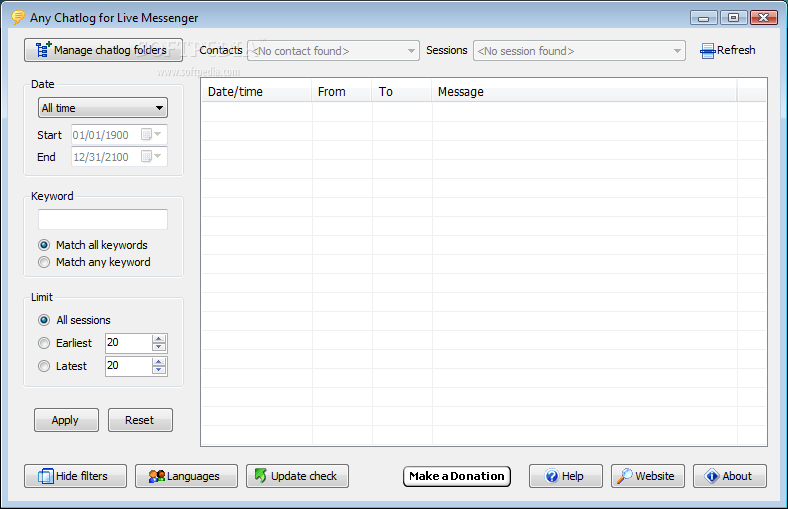
Task: Expand the All time date range dropdown
Action: 103,108
